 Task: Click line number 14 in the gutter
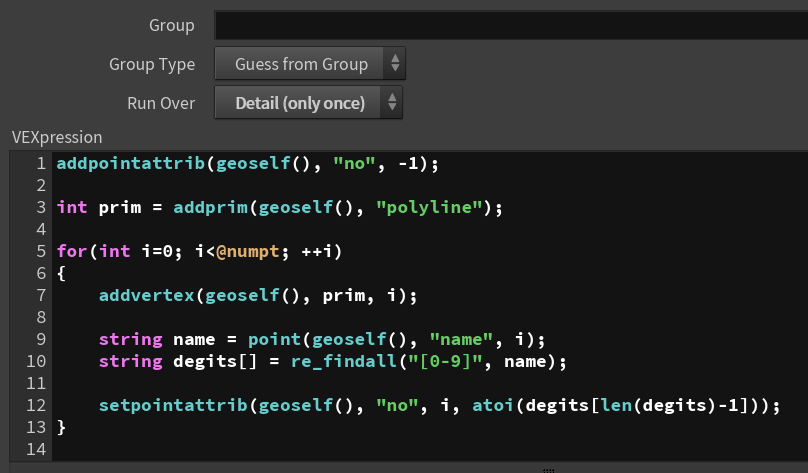[x=36, y=449]
